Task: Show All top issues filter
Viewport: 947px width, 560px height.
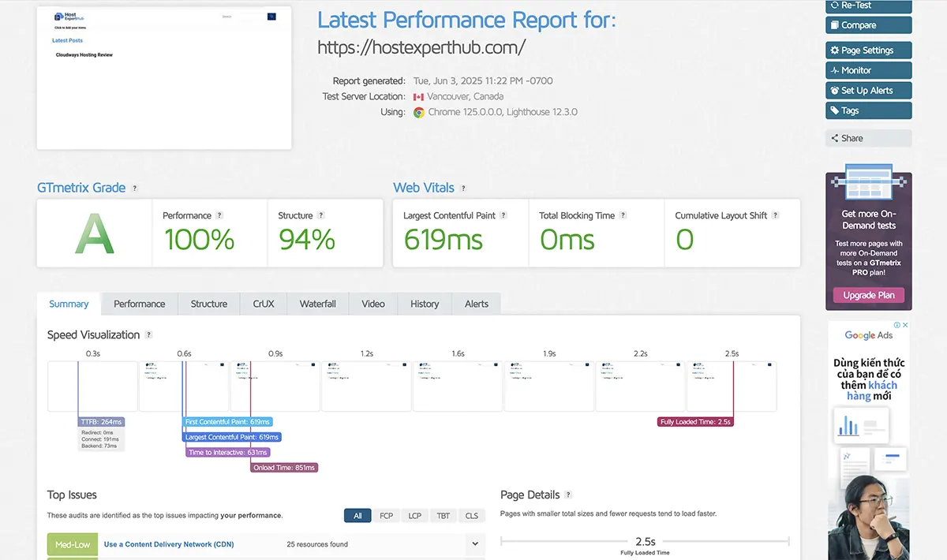Action: 357,516
